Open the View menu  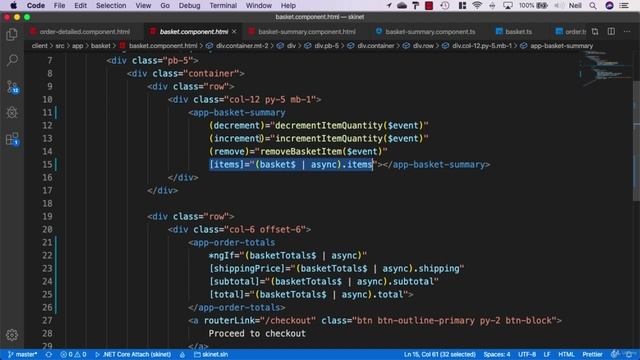point(143,5)
